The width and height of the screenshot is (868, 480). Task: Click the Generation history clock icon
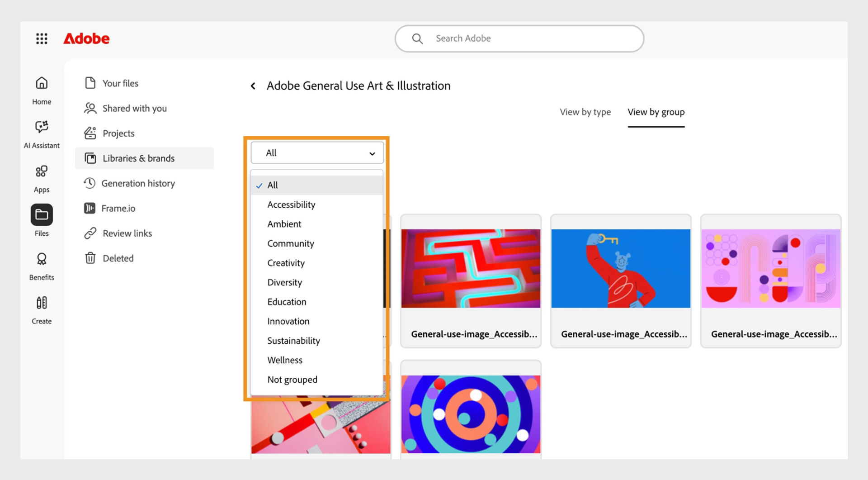pos(90,183)
